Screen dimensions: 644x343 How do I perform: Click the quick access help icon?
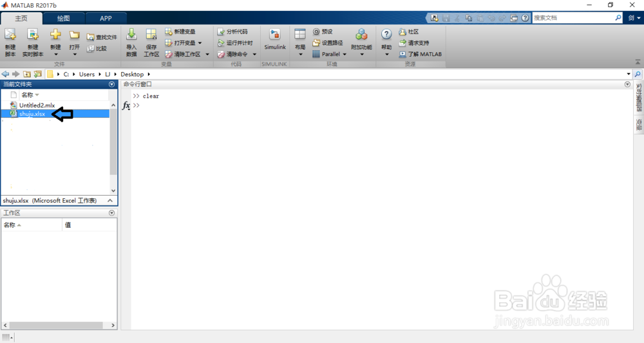(526, 18)
